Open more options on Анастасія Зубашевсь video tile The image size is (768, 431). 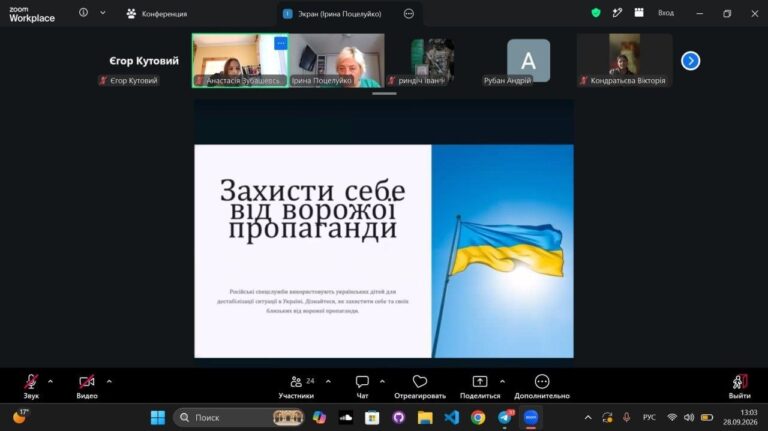tap(281, 43)
